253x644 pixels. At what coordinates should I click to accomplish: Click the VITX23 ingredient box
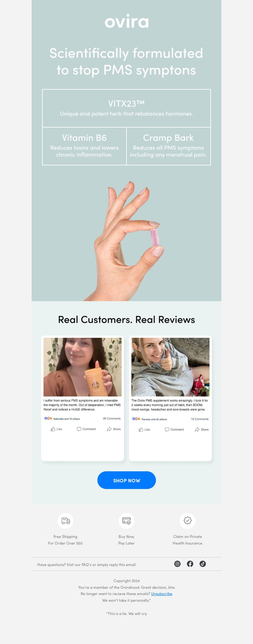[x=126, y=108]
